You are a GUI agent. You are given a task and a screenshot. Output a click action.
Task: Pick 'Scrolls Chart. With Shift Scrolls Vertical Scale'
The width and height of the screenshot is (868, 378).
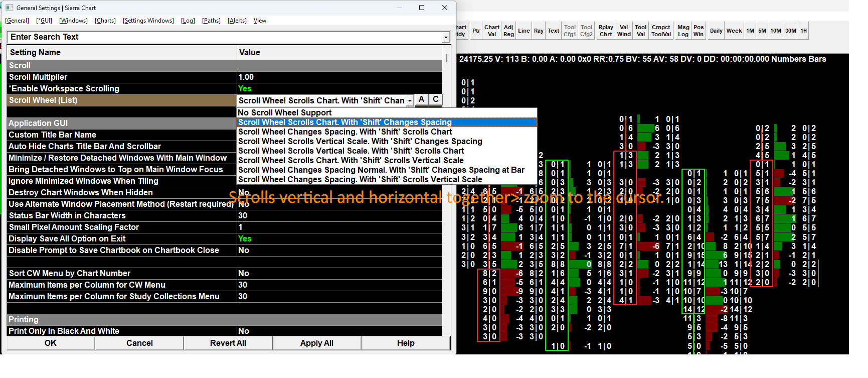point(387,160)
